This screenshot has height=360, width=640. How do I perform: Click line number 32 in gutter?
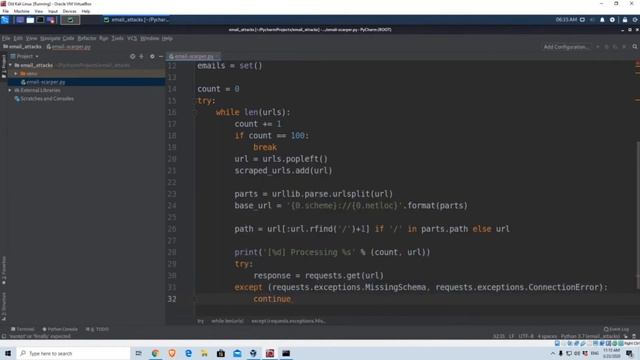pos(172,299)
